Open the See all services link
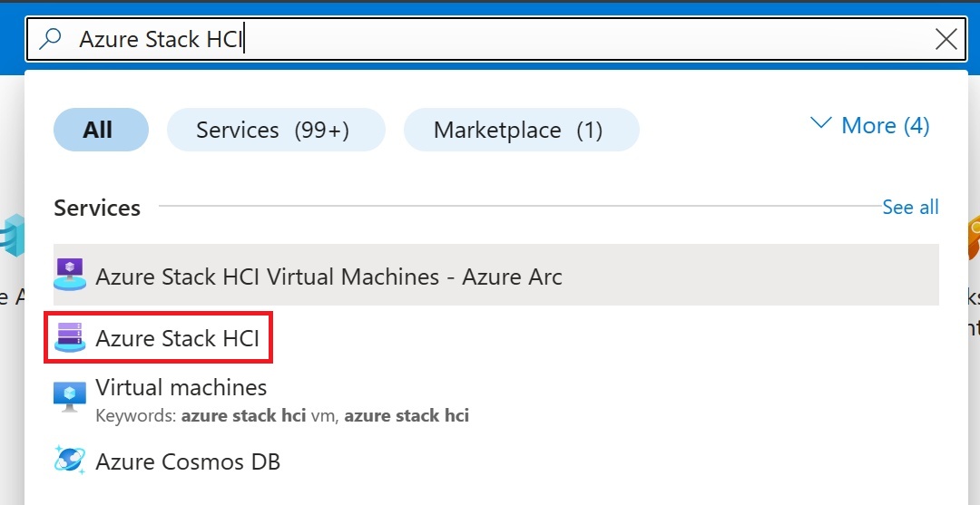 pos(910,208)
